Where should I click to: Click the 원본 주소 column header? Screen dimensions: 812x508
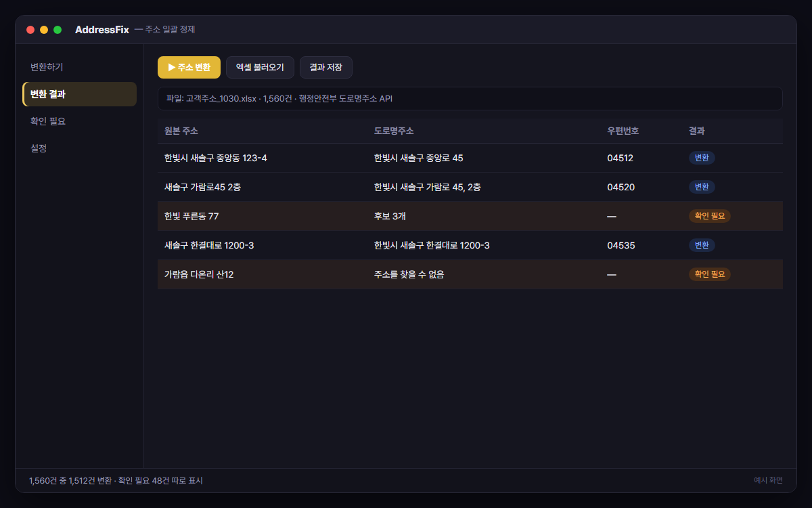tap(181, 131)
